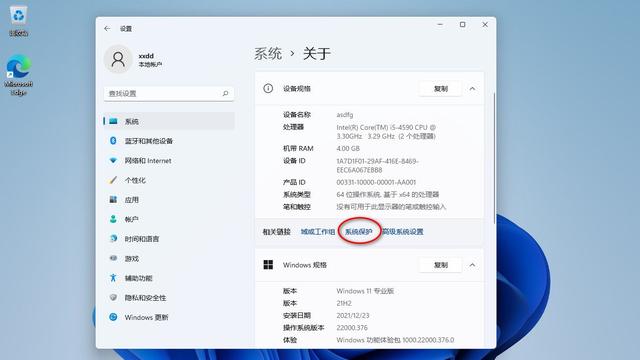
Task: Click the network Wi-Fi icon in the sidebar
Action: (x=113, y=160)
